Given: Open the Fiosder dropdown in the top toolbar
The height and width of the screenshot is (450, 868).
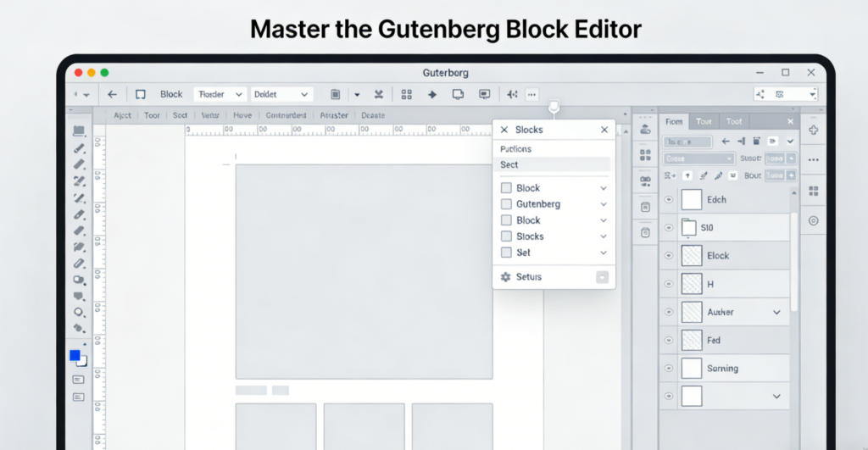Looking at the screenshot, I should pyautogui.click(x=220, y=95).
